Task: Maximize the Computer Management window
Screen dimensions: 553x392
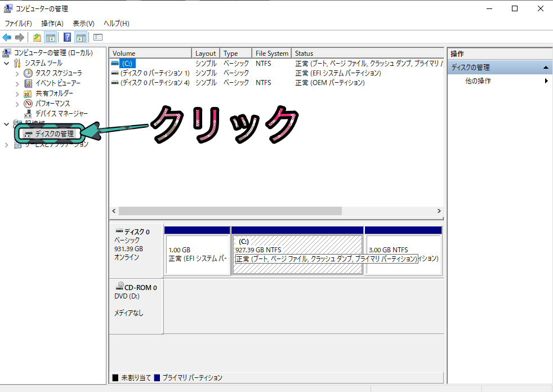Action: [x=515, y=8]
